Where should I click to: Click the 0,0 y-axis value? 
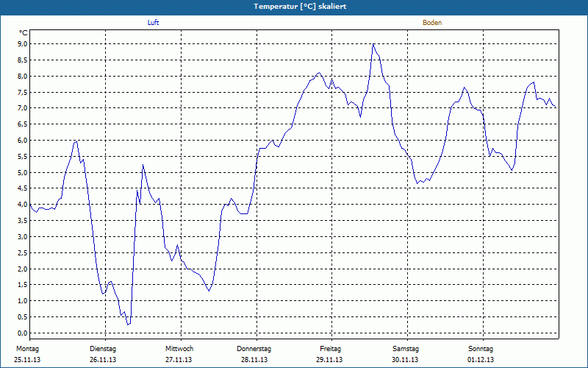(23, 333)
